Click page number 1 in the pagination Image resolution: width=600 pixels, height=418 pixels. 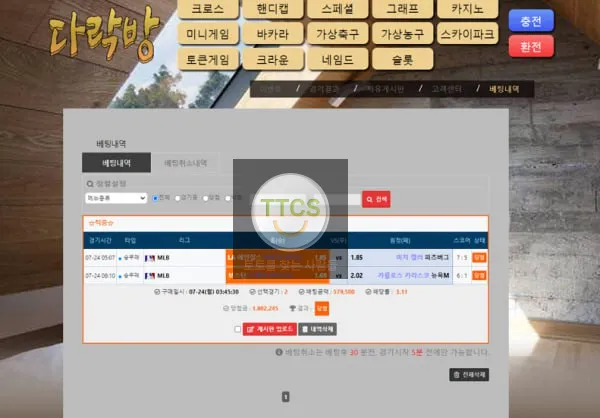point(285,397)
